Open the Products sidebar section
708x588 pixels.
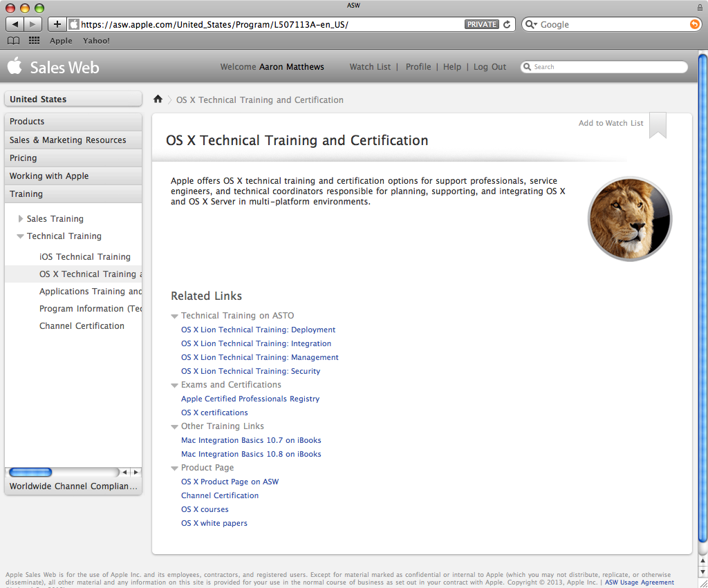73,122
